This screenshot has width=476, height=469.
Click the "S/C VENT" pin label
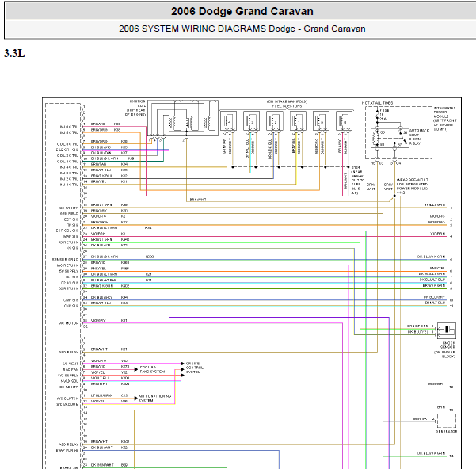[70, 364]
